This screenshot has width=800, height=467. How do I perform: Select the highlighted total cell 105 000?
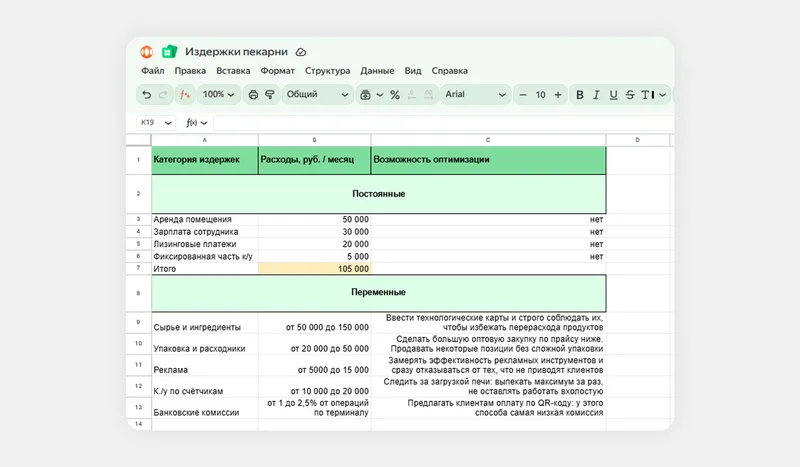click(314, 268)
